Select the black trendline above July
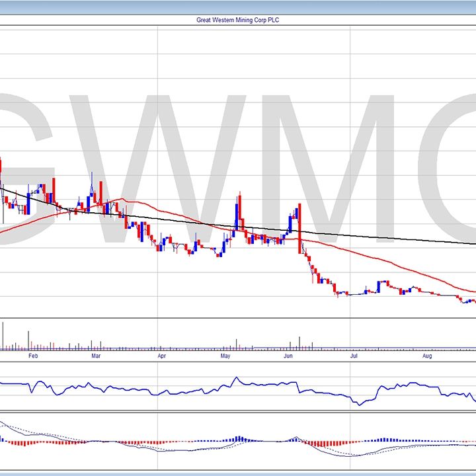The height and width of the screenshot is (476, 476). (x=370, y=237)
